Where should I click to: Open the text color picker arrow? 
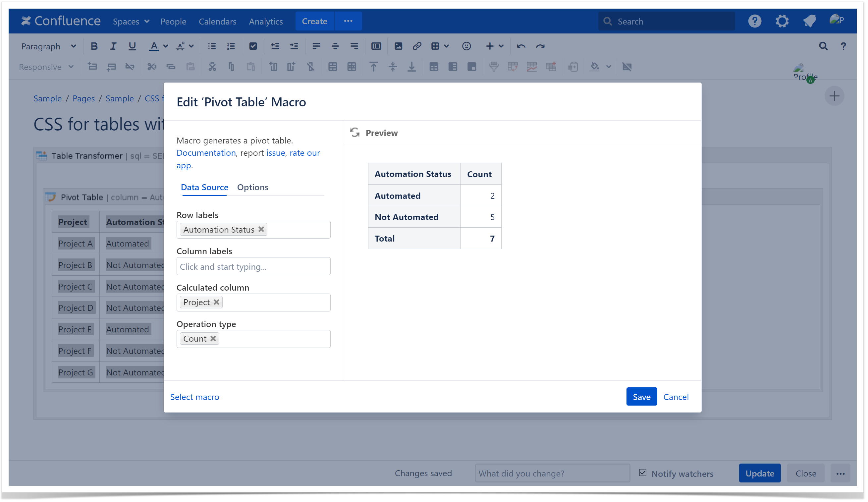pos(166,46)
